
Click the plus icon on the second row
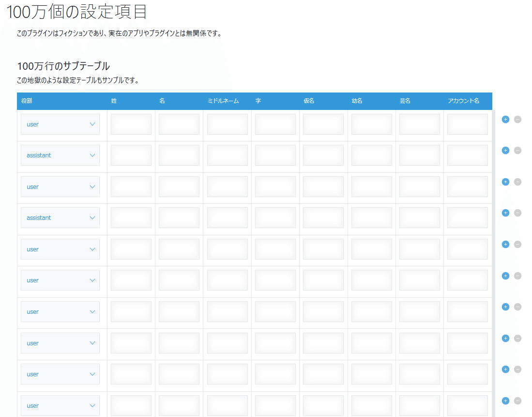click(505, 151)
